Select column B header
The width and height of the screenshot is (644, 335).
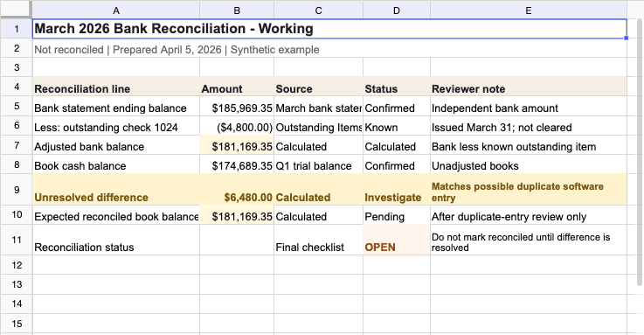pos(237,10)
